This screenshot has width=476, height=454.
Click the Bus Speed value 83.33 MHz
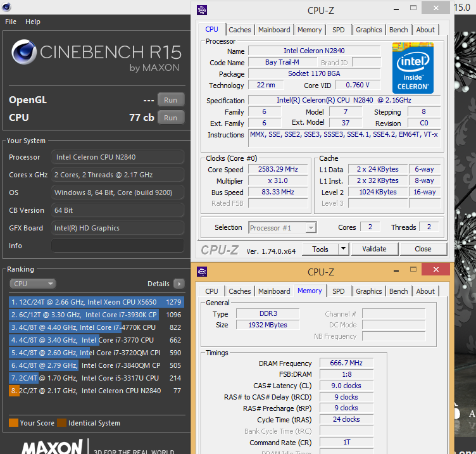coord(278,192)
